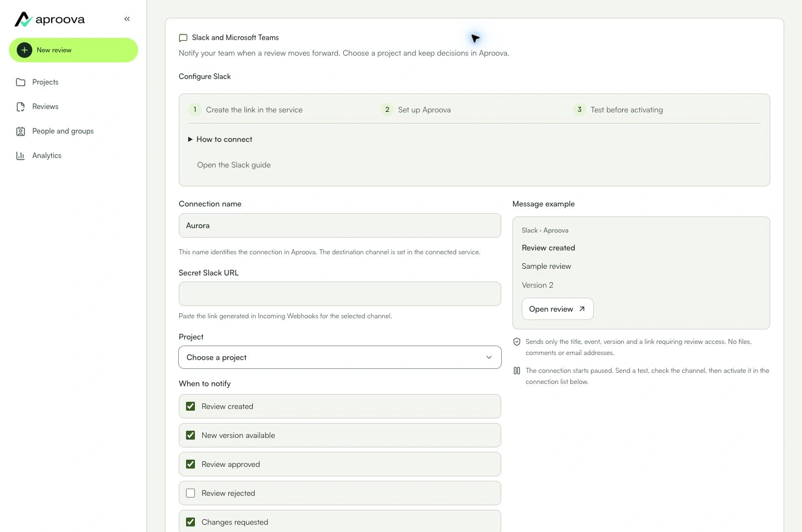Click the People and groups icon
The image size is (802, 532).
click(21, 131)
